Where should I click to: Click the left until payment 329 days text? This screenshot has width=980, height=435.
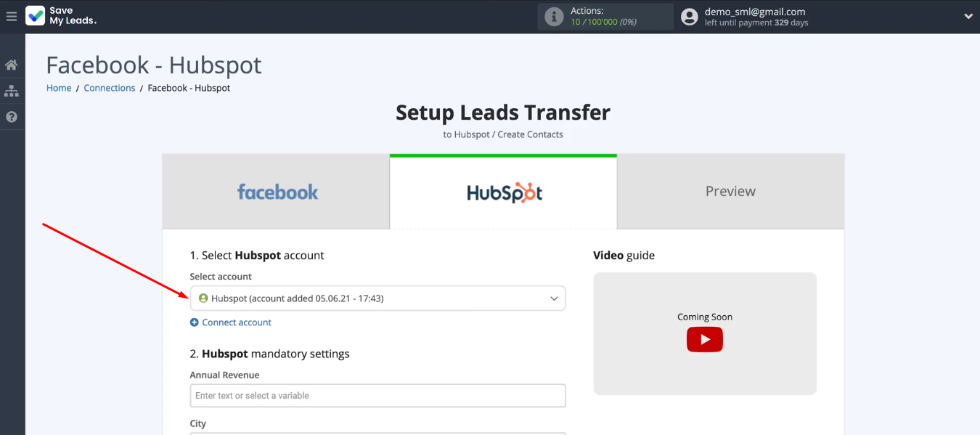[x=756, y=23]
